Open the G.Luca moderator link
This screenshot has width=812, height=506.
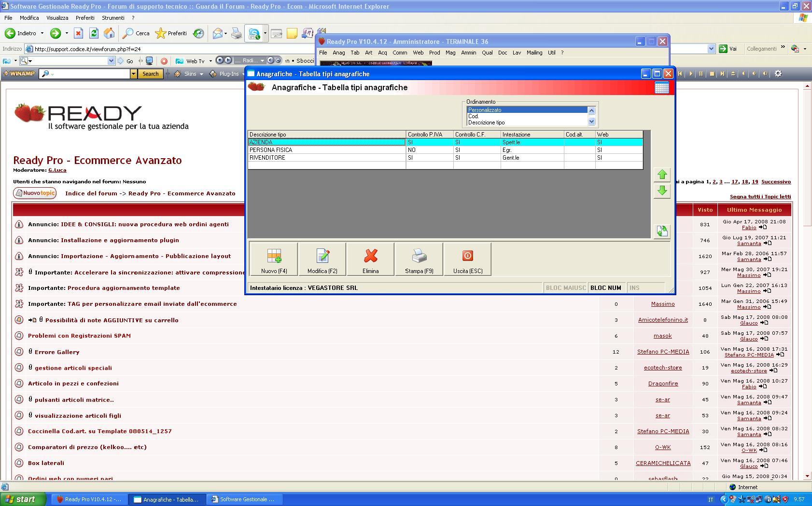[x=57, y=170]
